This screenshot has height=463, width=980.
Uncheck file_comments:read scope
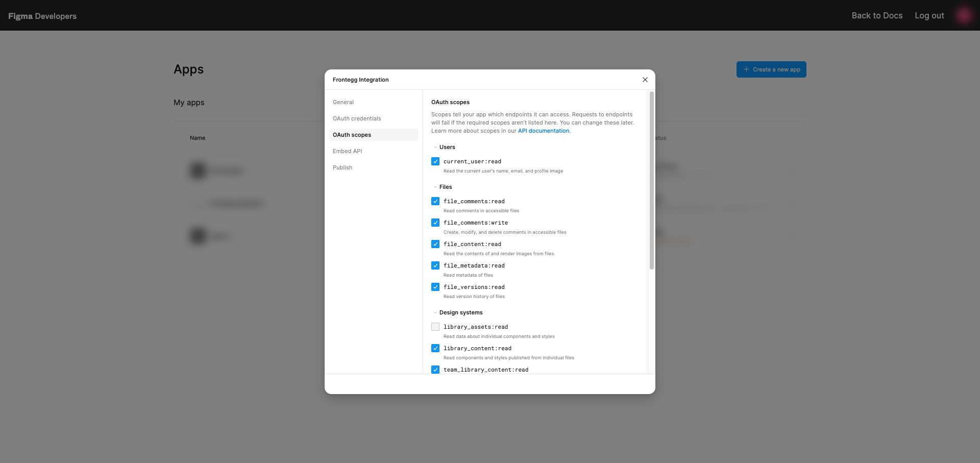435,201
